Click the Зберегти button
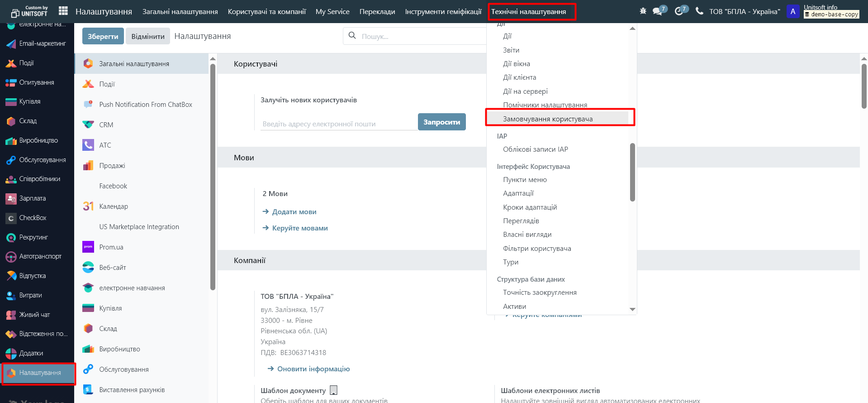 [x=103, y=36]
